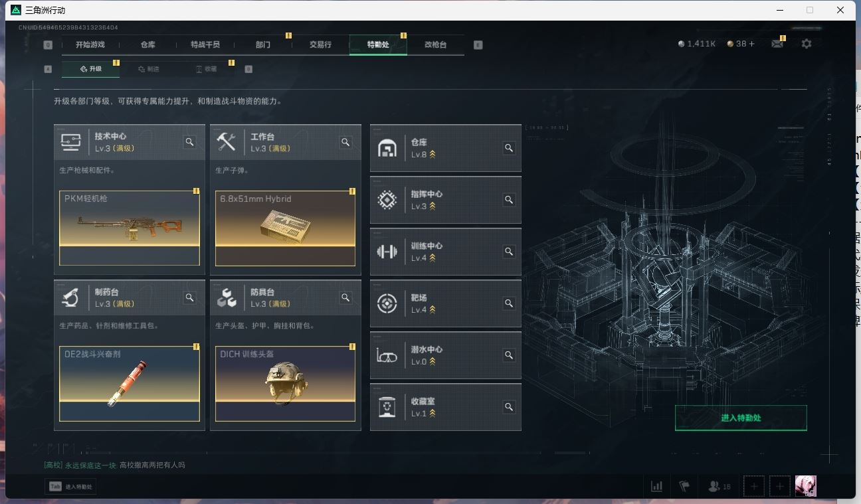Screen dimensions: 861x504
Task: Click the player avatar portrait
Action: point(805,486)
